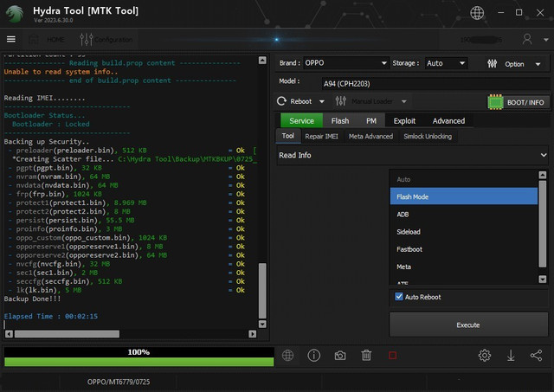This screenshot has height=392, width=554.
Task: Open settings gear in bottom toolbar
Action: (485, 356)
